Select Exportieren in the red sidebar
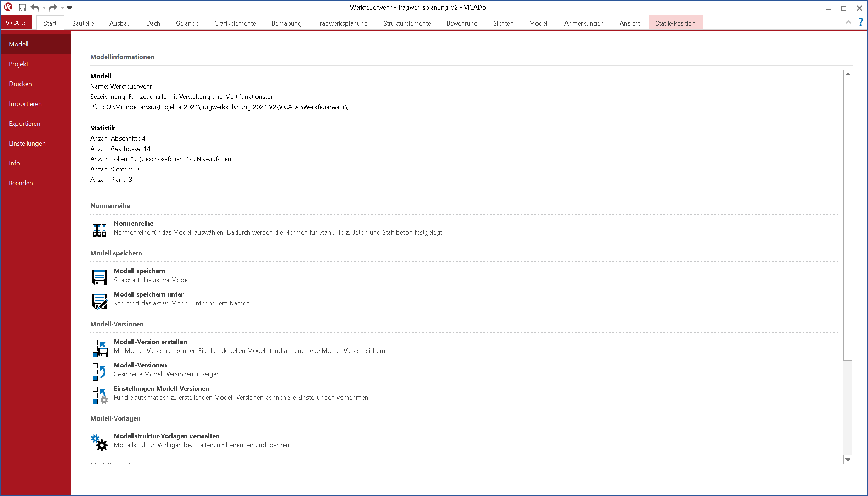 coord(36,123)
